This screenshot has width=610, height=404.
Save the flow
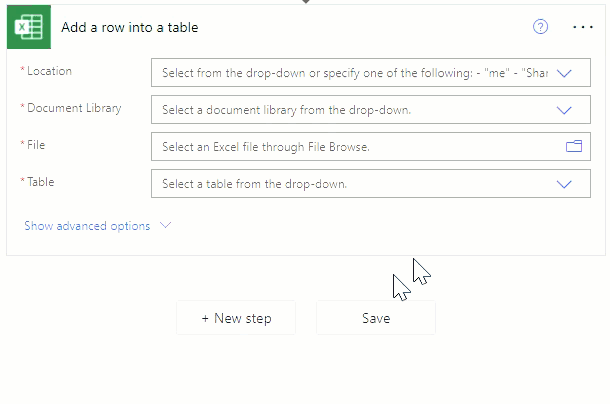click(376, 318)
